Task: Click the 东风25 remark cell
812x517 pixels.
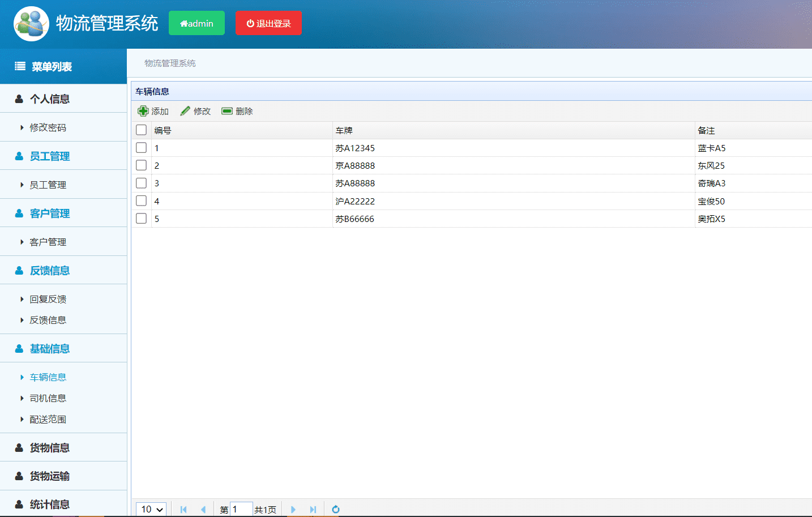Action: tap(754, 165)
